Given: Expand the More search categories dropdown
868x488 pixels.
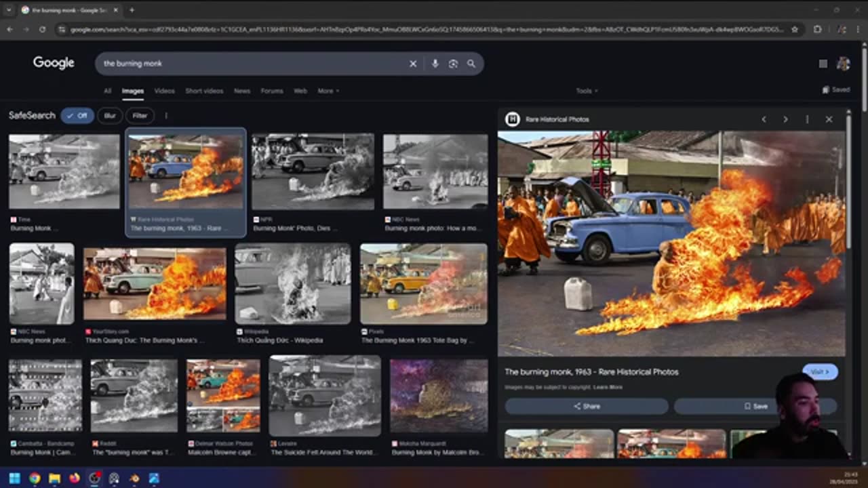Looking at the screenshot, I should click(x=328, y=91).
